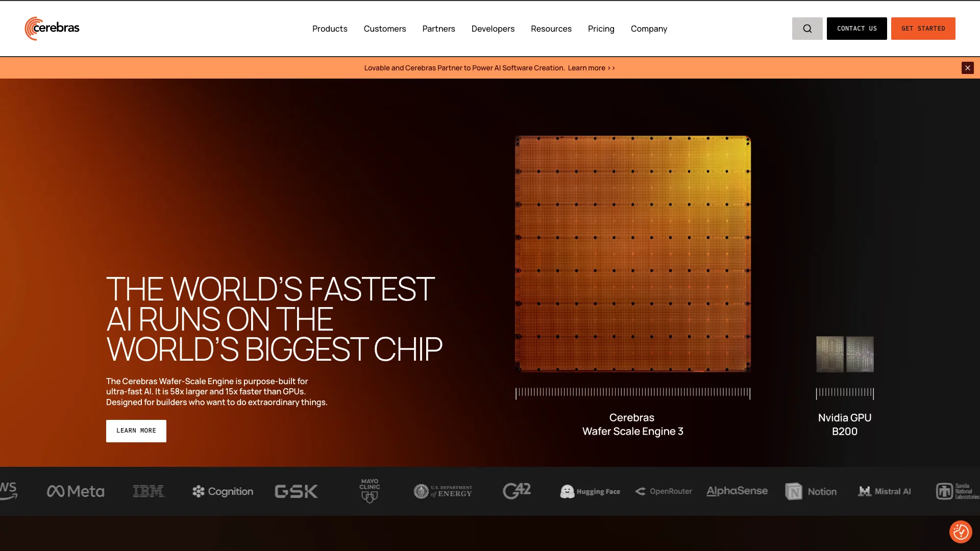Open the Products menu
Viewport: 980px width, 551px height.
coord(330,29)
